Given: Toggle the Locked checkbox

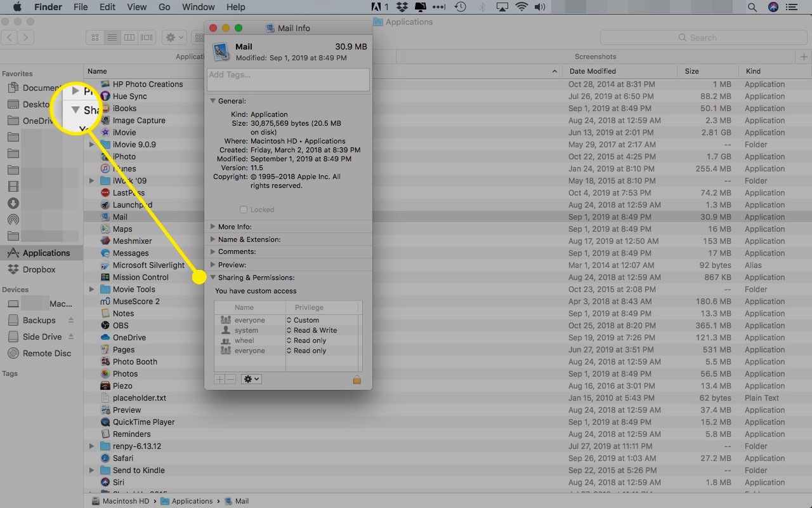Looking at the screenshot, I should pos(244,210).
